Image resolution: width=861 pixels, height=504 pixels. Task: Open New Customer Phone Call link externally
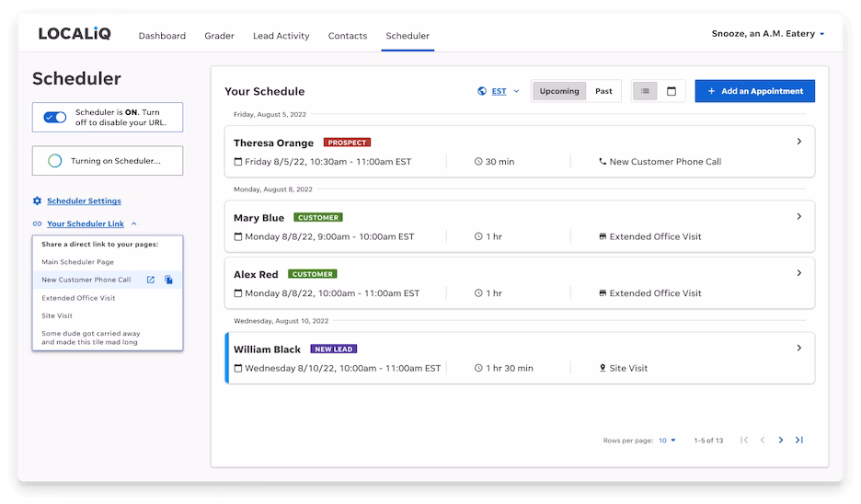(151, 280)
